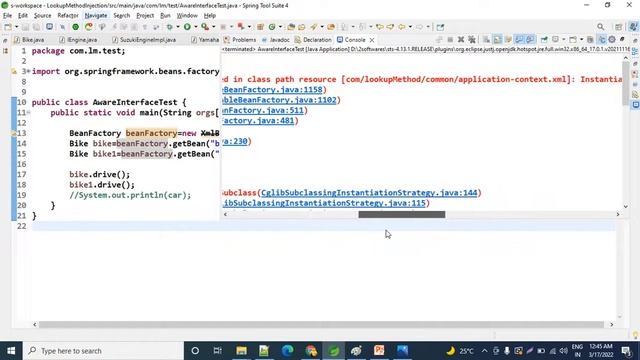Click the Open in external window icon
The width and height of the screenshot is (640, 360).
point(440,27)
